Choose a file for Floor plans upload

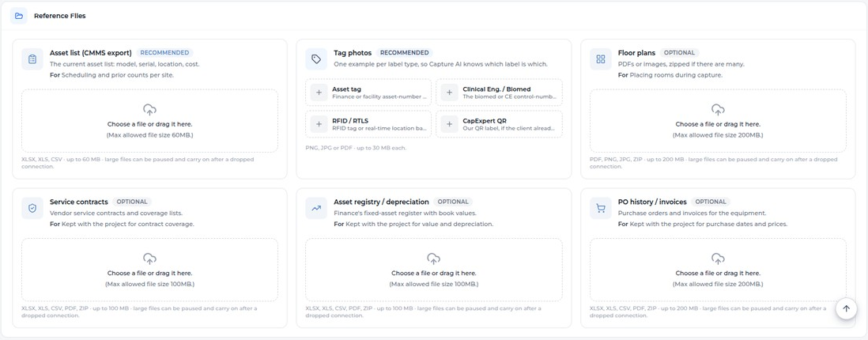coord(718,121)
